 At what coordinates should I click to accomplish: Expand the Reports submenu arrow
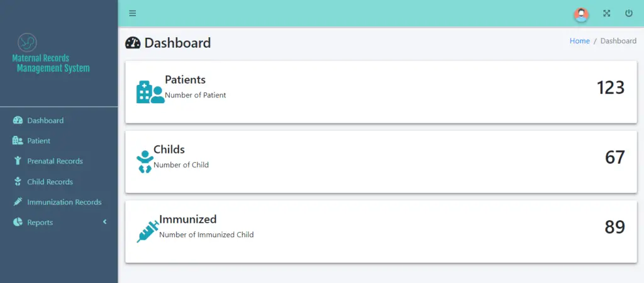tap(105, 222)
